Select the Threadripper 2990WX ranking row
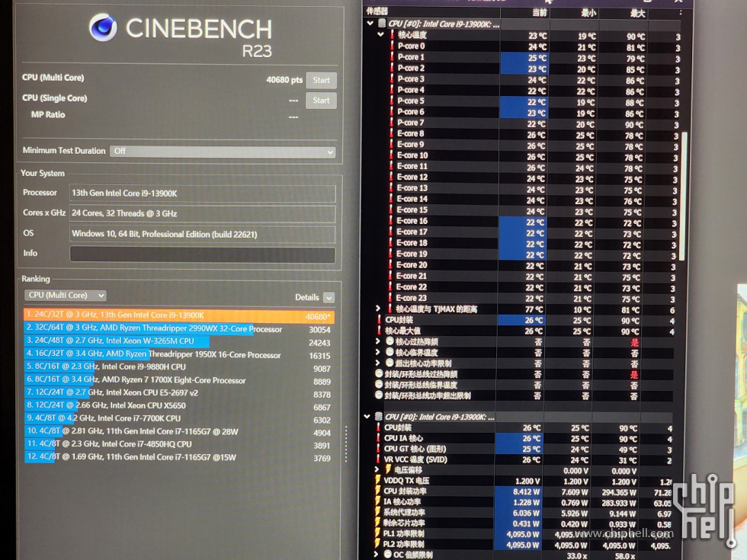Viewport: 747px width, 560px height. pos(179,328)
